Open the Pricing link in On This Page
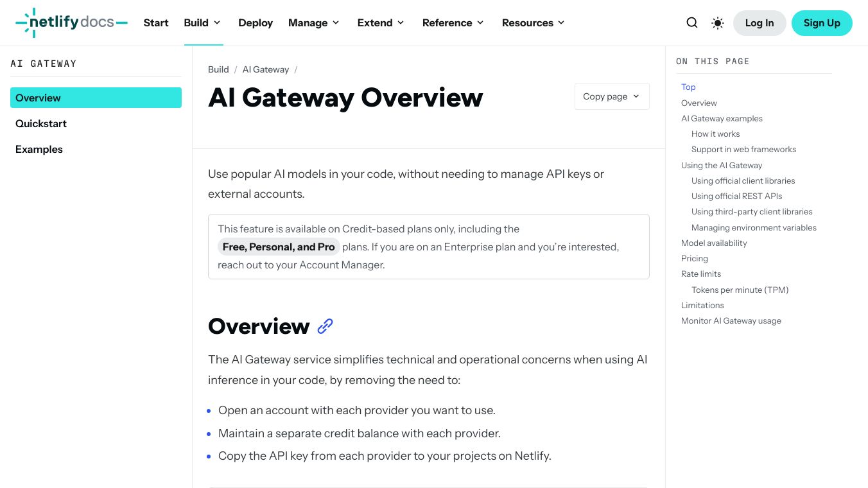Viewport: 868px width, 488px height. pos(694,258)
